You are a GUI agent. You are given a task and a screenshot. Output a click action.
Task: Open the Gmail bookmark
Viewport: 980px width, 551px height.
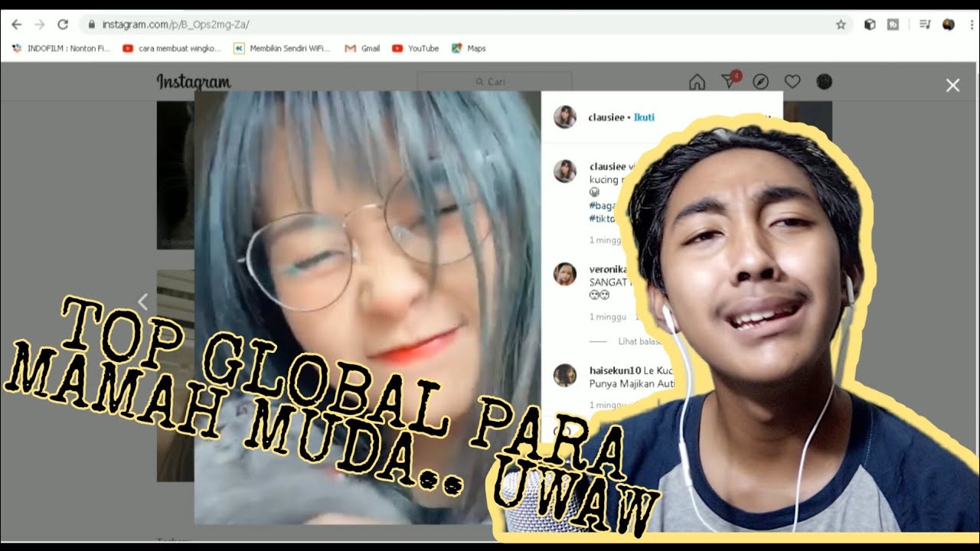click(x=362, y=48)
